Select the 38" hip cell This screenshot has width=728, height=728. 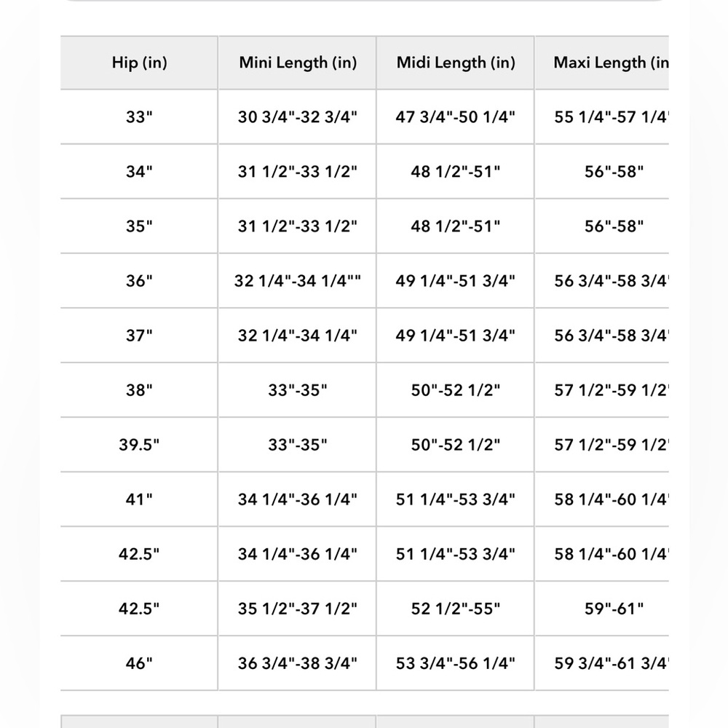(139, 390)
